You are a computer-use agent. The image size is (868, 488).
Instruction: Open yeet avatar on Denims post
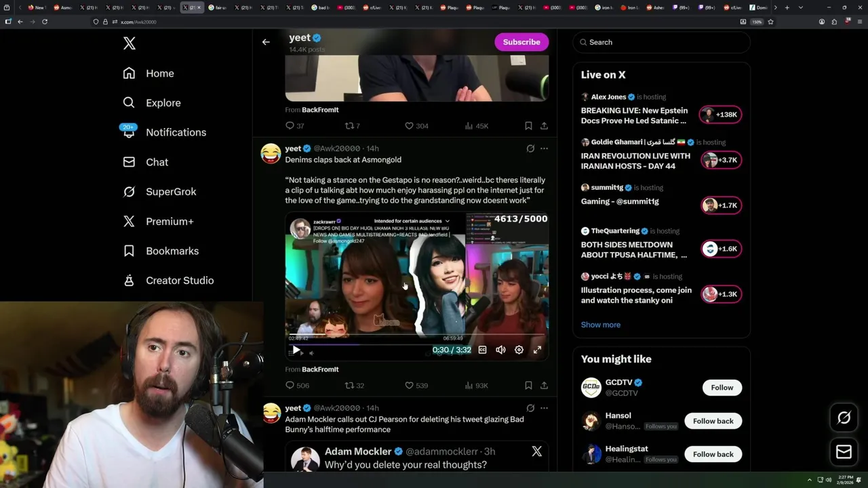tap(271, 154)
